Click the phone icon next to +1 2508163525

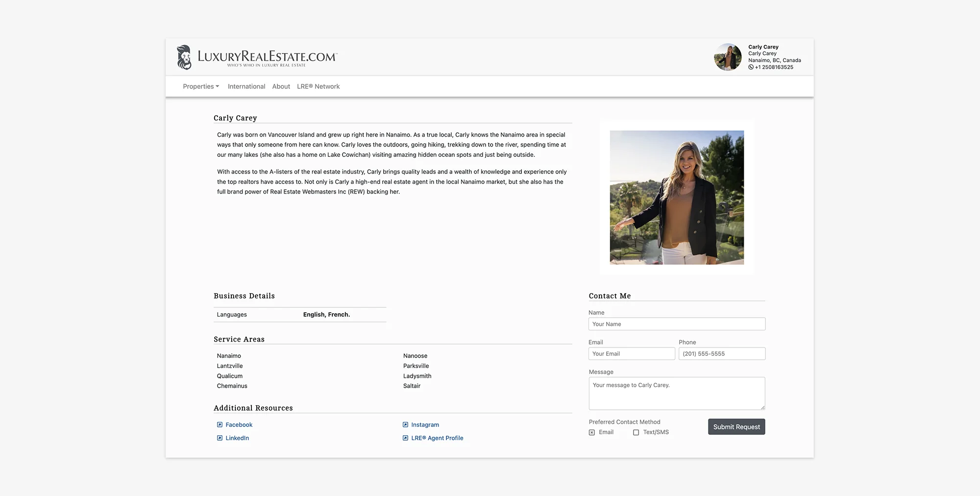751,67
